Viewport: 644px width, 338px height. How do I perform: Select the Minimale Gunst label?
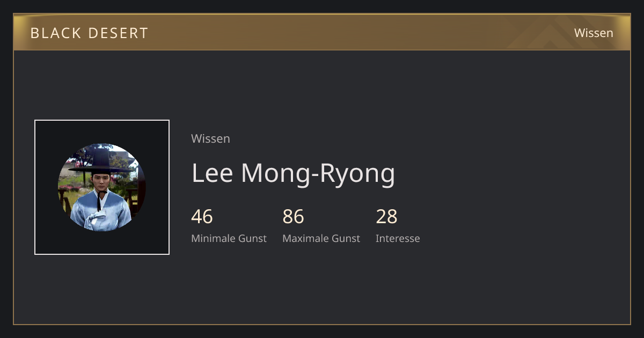(x=229, y=238)
